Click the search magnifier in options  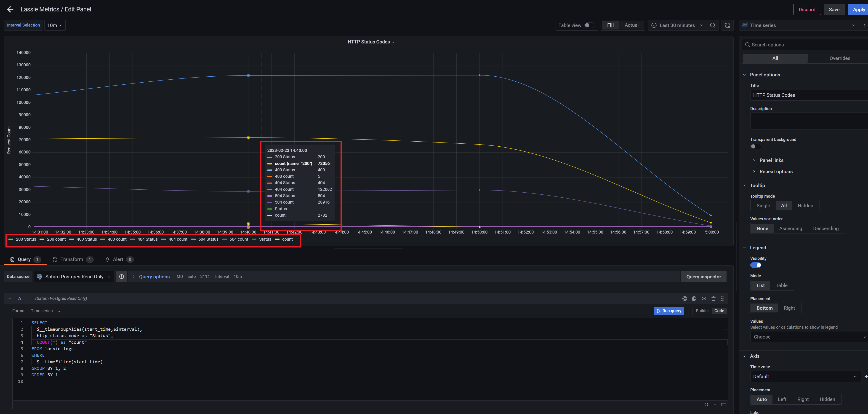[x=747, y=45]
